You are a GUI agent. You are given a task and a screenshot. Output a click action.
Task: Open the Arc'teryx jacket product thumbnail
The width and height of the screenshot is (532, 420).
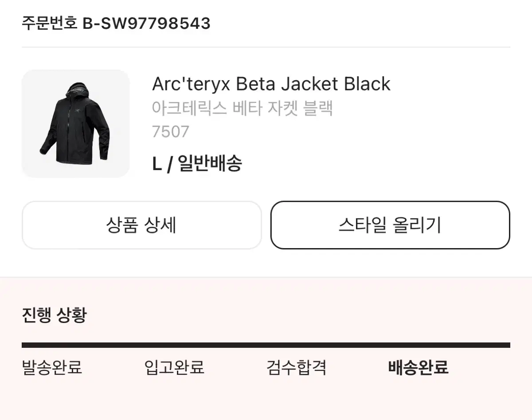(x=75, y=123)
